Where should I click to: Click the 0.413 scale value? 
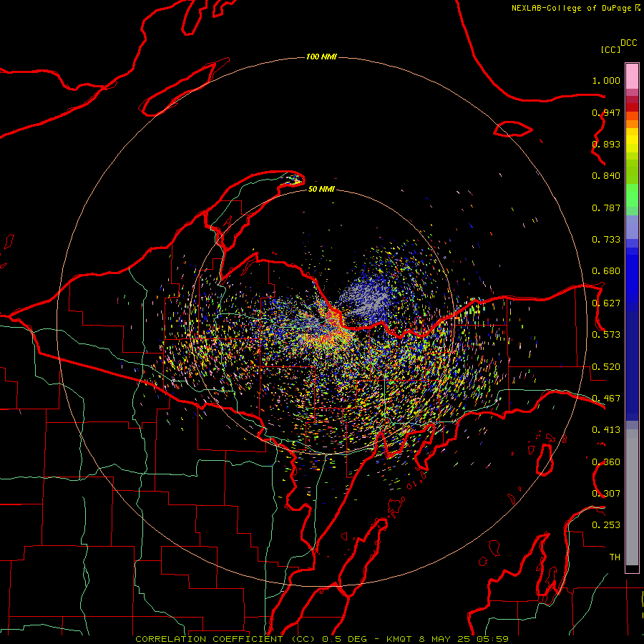coord(606,430)
